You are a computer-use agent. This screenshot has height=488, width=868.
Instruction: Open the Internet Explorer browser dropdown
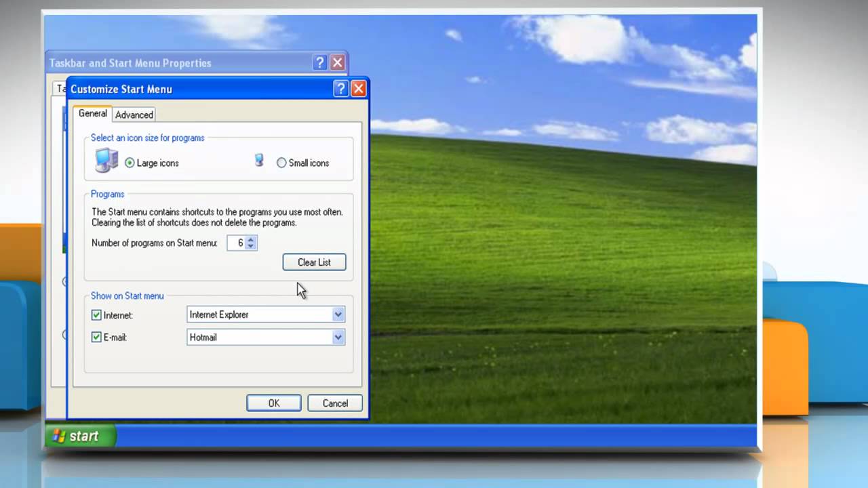tap(338, 314)
